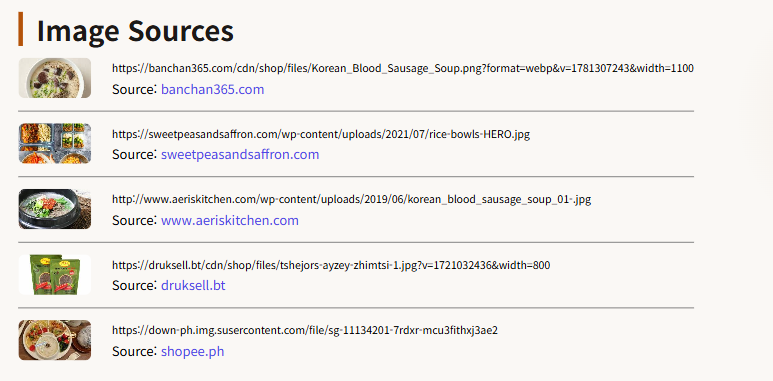Open the shopee meal tray thumbnail
The width and height of the screenshot is (773, 381).
coord(55,340)
